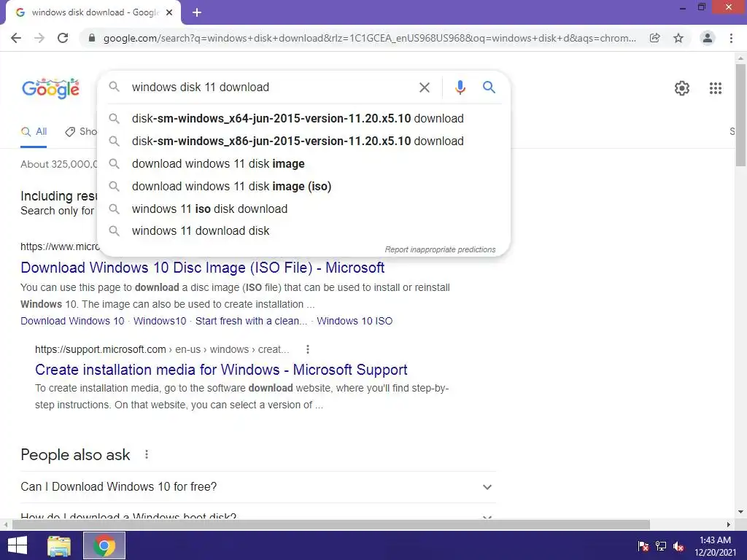Open the Chrome profile avatar
Viewport: 747px width, 560px height.
(x=708, y=38)
